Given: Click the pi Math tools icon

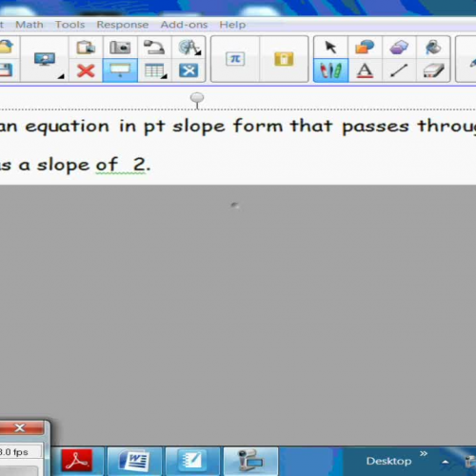Looking at the screenshot, I should click(235, 59).
